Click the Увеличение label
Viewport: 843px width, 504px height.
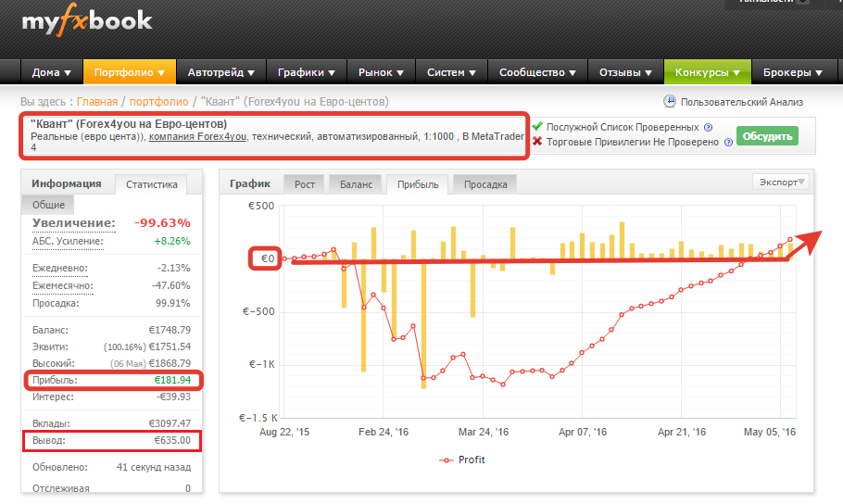[74, 223]
